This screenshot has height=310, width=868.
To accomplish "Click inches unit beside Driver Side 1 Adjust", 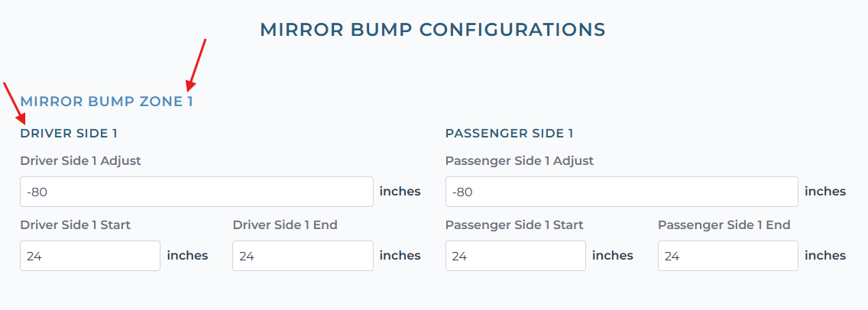I will pyautogui.click(x=400, y=192).
